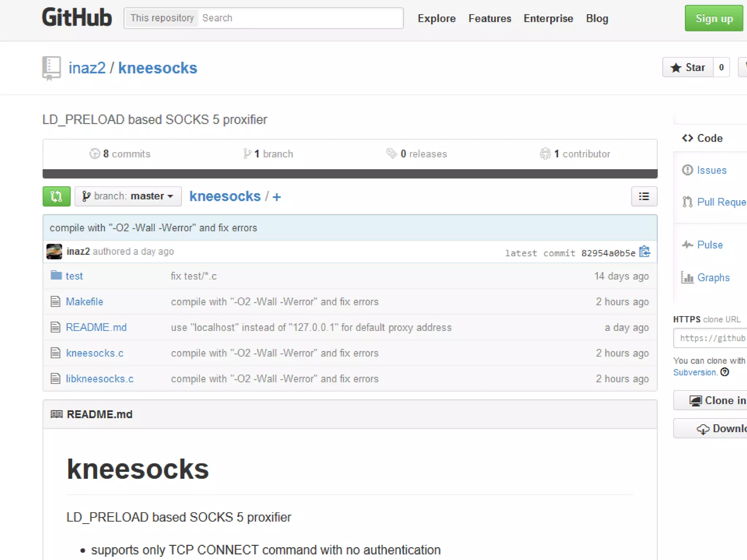Click the Makefile file icon
This screenshot has width=747, height=560.
tap(55, 302)
